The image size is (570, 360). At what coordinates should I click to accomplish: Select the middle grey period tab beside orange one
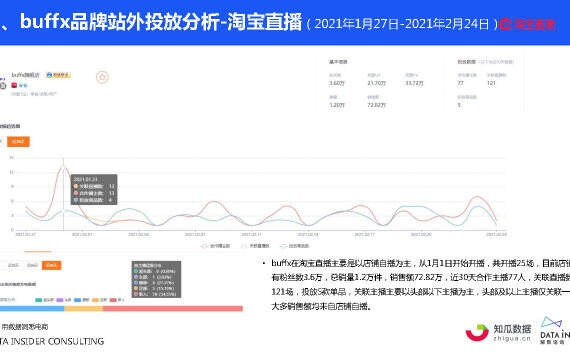click(32, 265)
